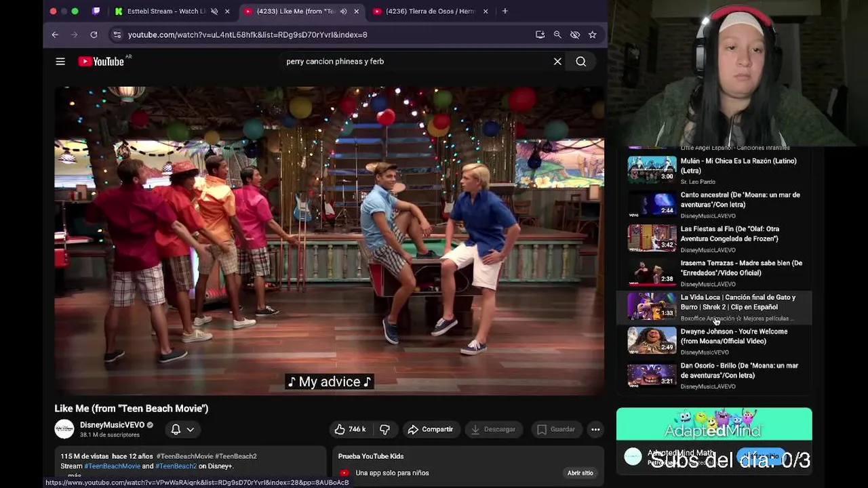The width and height of the screenshot is (868, 488).
Task: Open a new browser tab
Action: click(505, 11)
